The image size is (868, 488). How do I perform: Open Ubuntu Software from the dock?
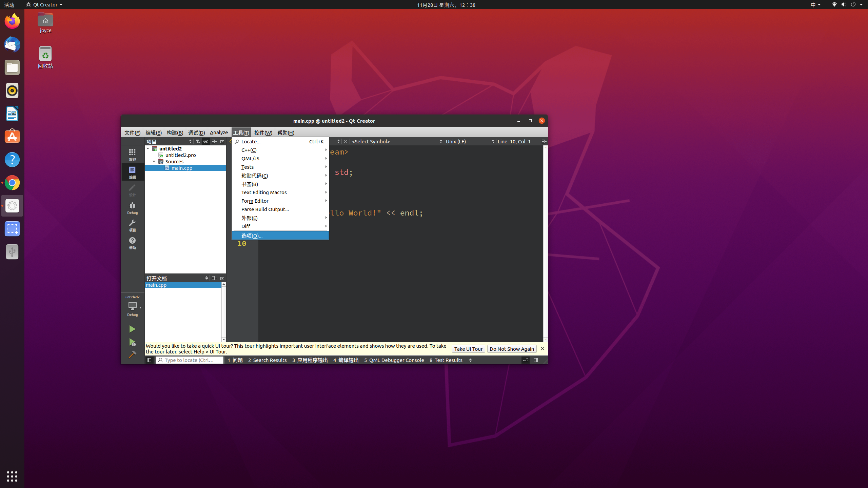coord(12,137)
